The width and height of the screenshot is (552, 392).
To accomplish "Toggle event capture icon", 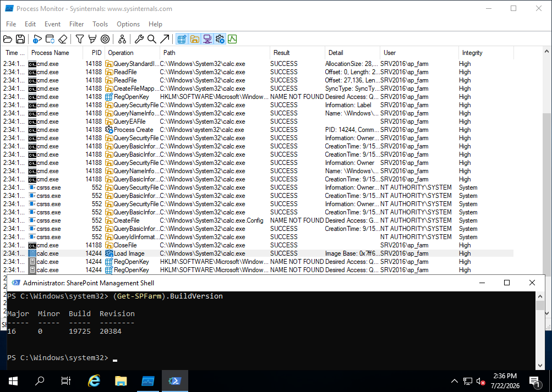I will pos(37,39).
